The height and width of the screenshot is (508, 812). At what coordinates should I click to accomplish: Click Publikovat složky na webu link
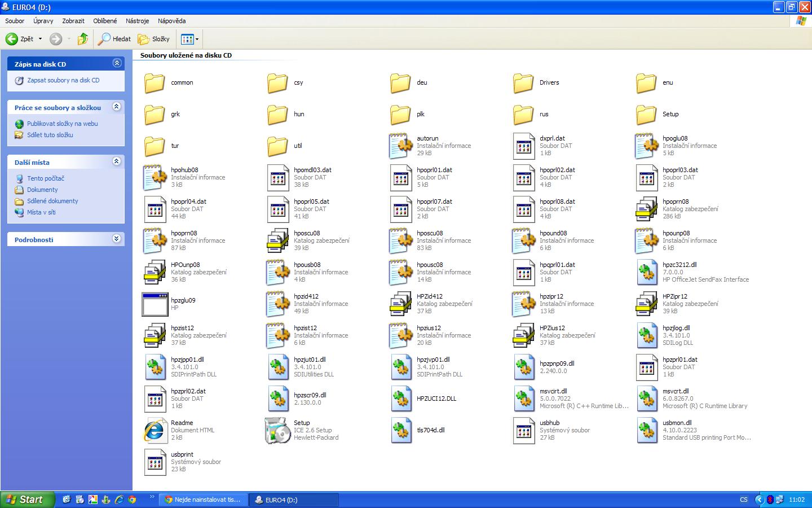[62, 124]
